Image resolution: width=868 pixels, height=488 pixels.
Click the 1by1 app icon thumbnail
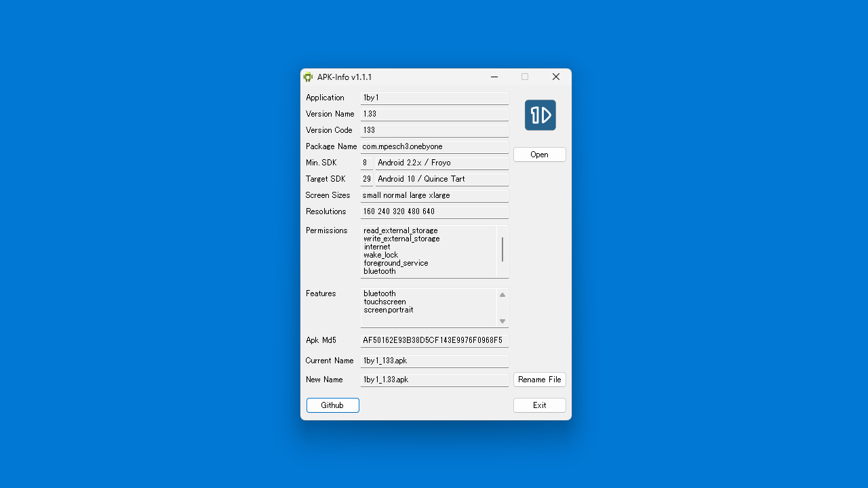(x=540, y=115)
